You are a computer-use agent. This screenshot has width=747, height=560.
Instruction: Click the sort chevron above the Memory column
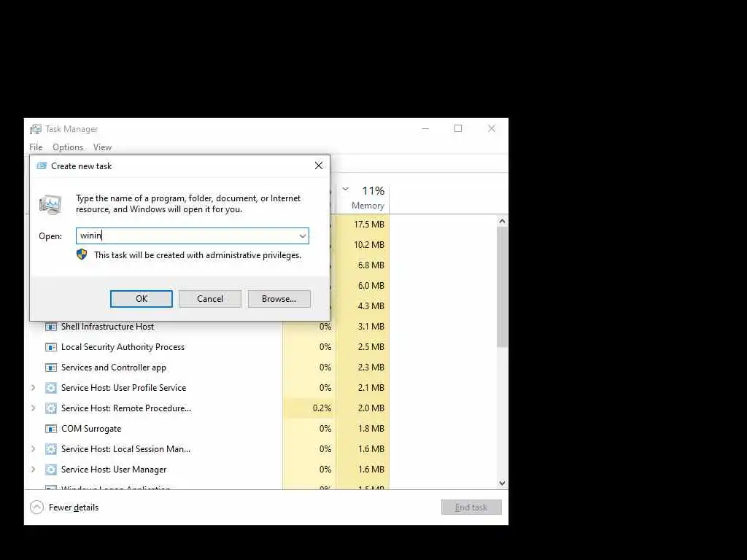point(345,189)
